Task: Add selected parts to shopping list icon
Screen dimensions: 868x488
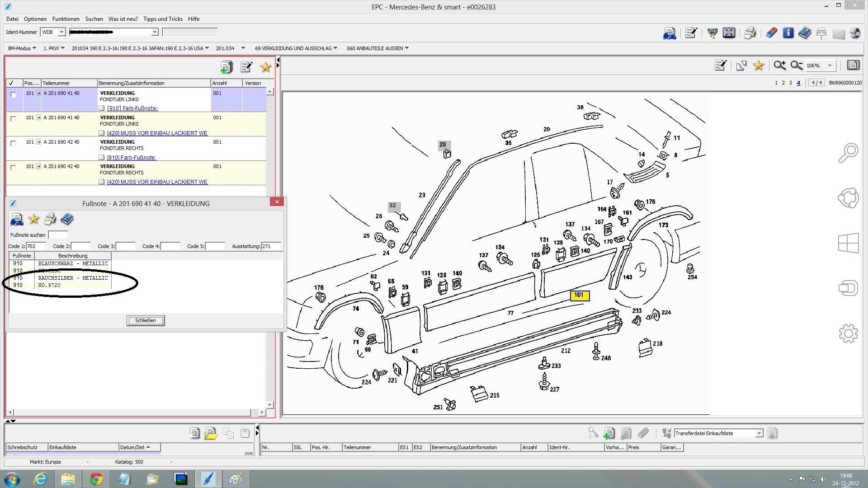Action: click(226, 67)
